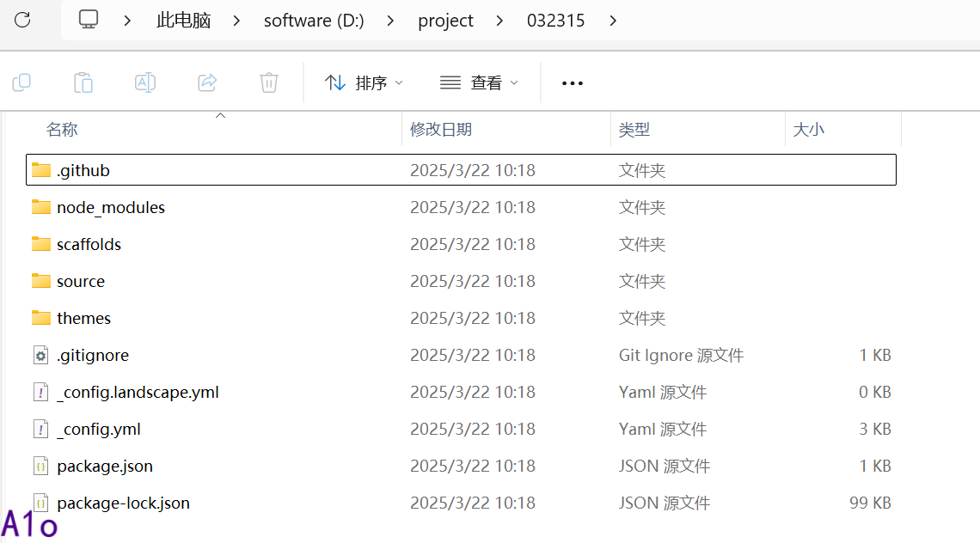Image resolution: width=980 pixels, height=543 pixels.
Task: Click the rename icon in toolbar
Action: (145, 82)
